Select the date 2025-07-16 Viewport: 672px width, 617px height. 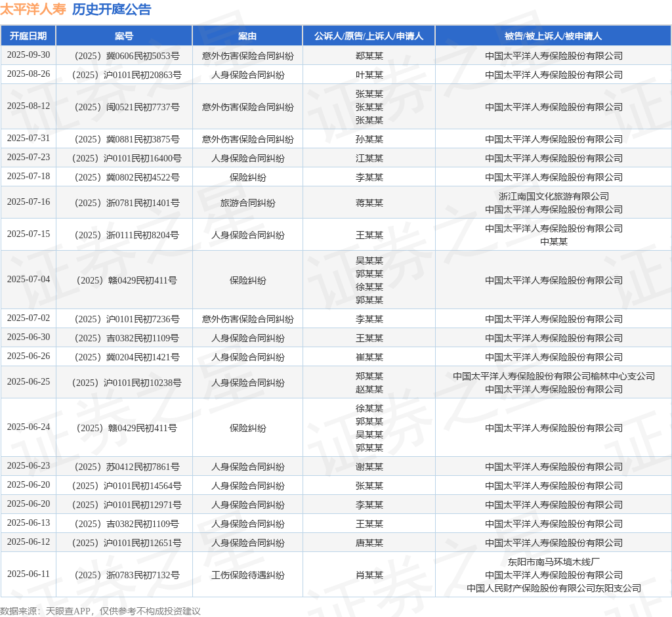[28, 202]
